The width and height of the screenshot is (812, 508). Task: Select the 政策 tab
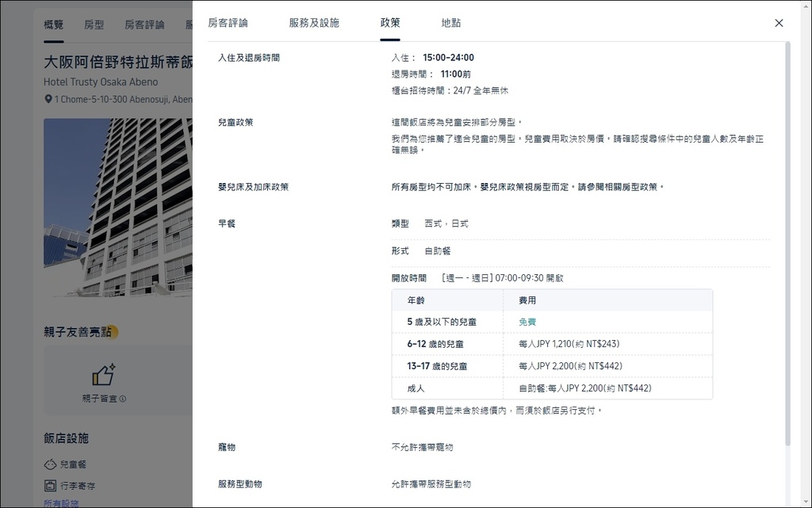tap(390, 23)
